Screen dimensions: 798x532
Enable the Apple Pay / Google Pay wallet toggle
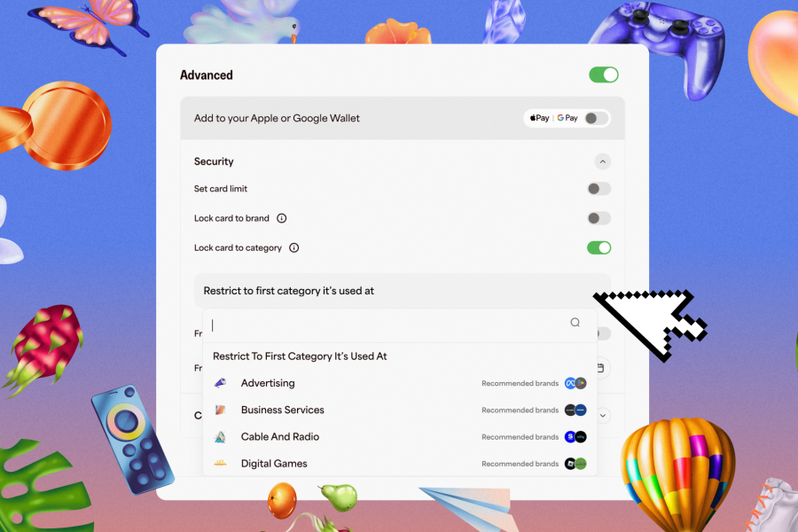[597, 118]
